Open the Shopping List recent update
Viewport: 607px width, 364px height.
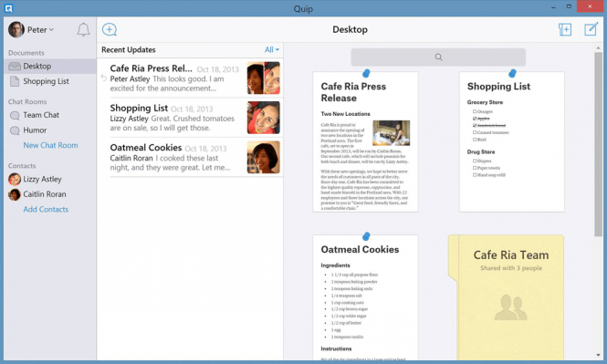pyautogui.click(x=190, y=118)
